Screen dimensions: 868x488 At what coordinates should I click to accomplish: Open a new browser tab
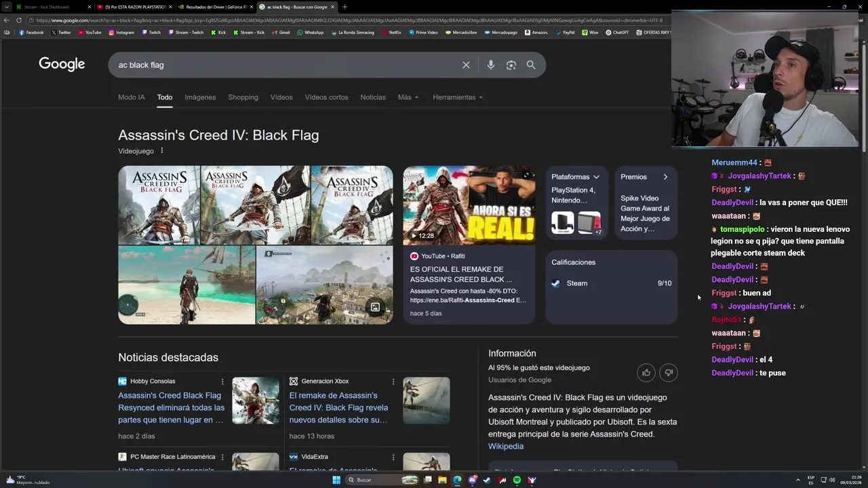pos(344,7)
